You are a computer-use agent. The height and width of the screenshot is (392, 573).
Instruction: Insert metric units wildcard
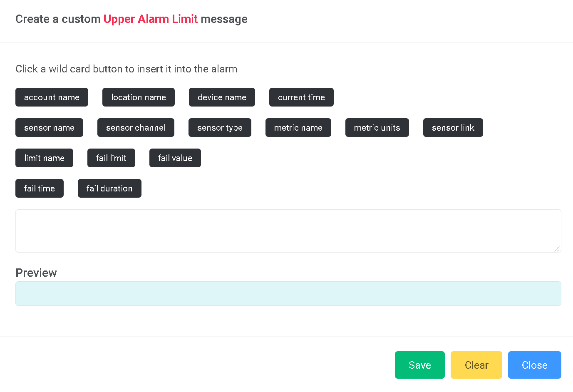[x=377, y=128]
